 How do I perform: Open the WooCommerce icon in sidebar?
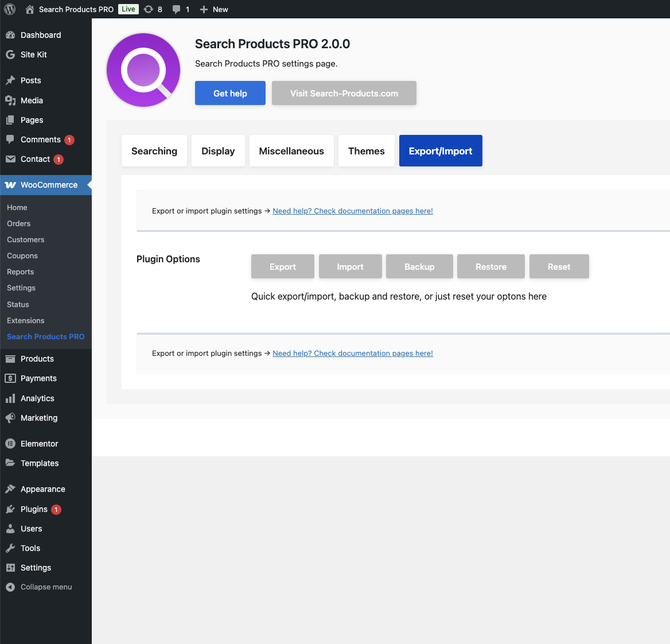coord(11,184)
